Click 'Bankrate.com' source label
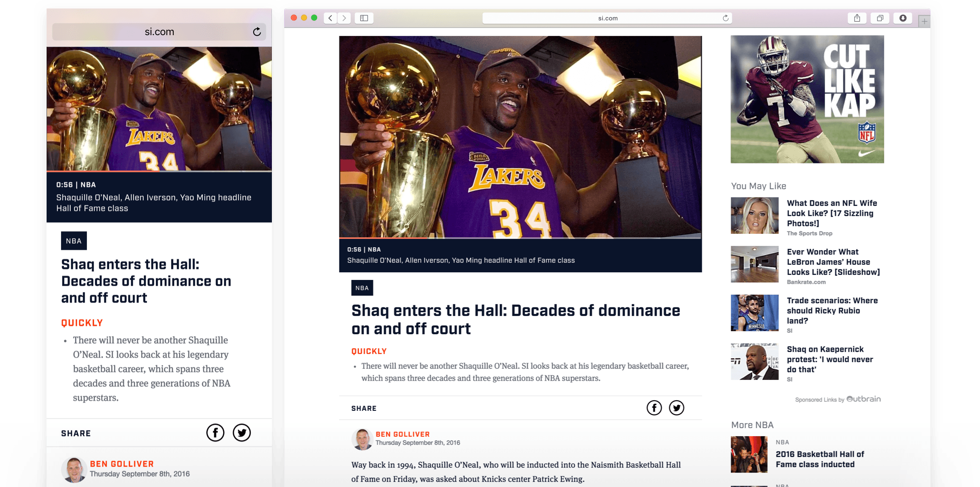980x487 pixels. (x=806, y=282)
